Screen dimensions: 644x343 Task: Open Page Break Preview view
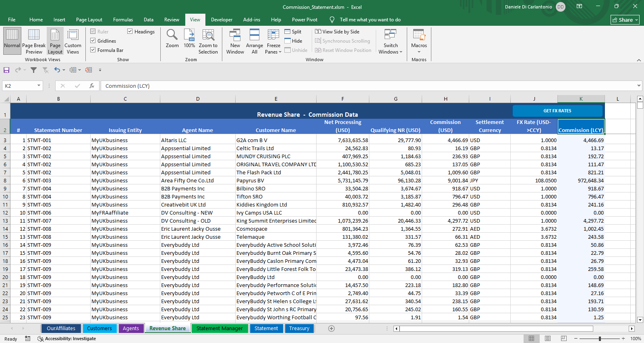tap(34, 41)
